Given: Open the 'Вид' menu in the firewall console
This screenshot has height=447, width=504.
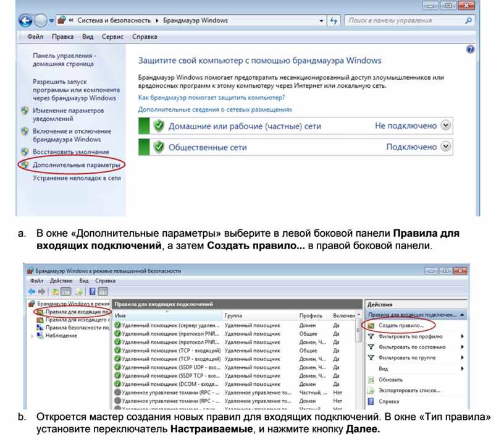Looking at the screenshot, I should (84, 281).
